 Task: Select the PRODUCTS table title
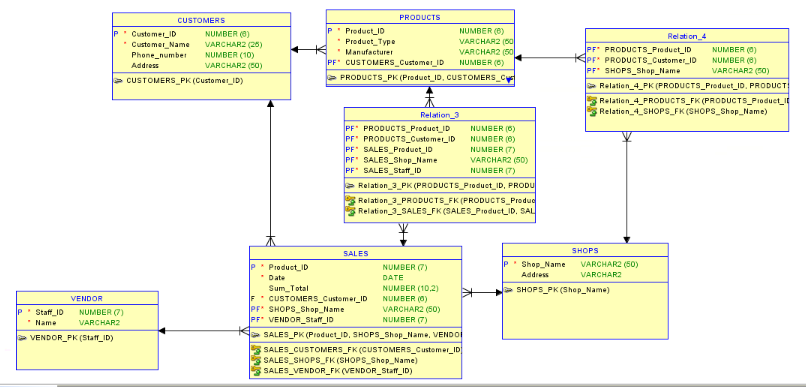pyautogui.click(x=420, y=17)
